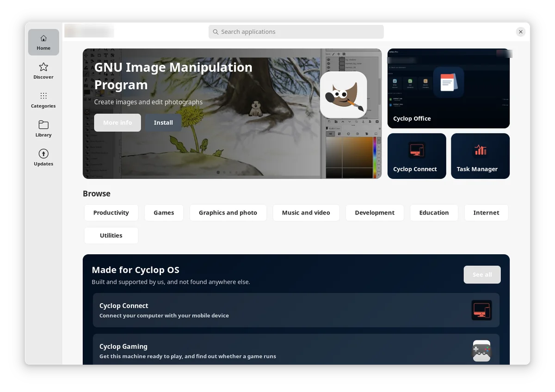
Task: Close the app store window
Action: (x=521, y=32)
